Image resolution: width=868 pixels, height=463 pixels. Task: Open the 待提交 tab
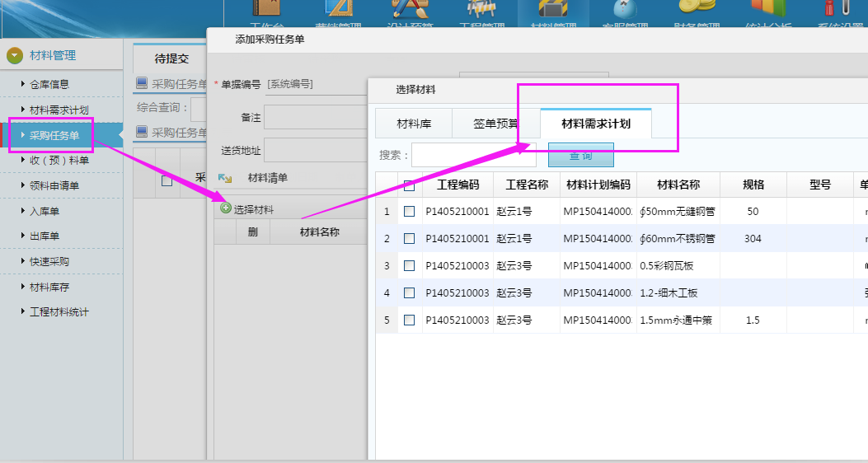(x=171, y=58)
